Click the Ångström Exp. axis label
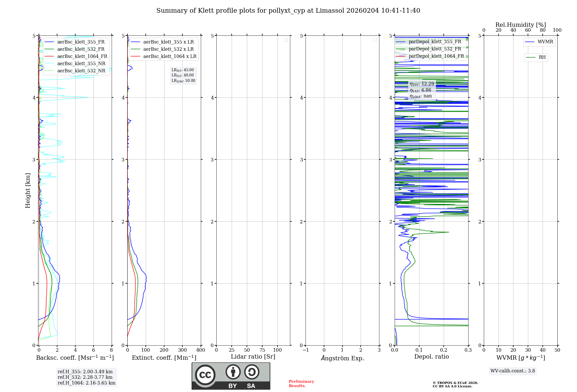This screenshot has width=577, height=392. pyautogui.click(x=342, y=358)
